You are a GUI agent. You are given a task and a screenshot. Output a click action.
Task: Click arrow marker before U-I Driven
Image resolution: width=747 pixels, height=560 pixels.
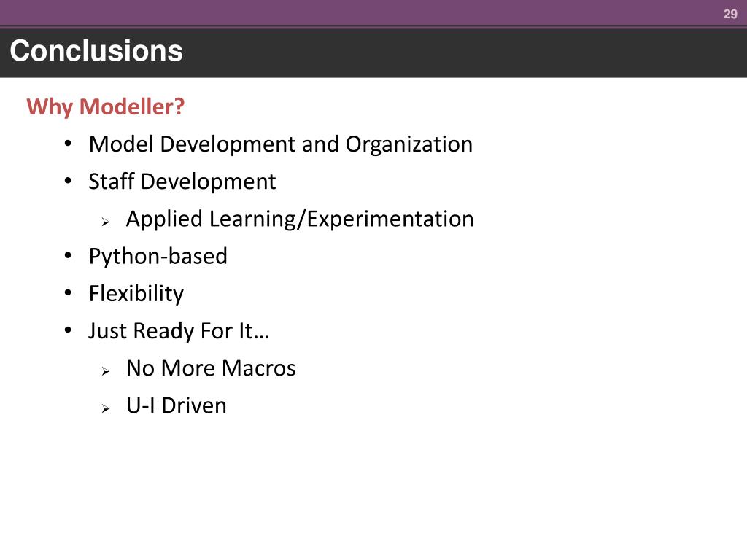[106, 408]
